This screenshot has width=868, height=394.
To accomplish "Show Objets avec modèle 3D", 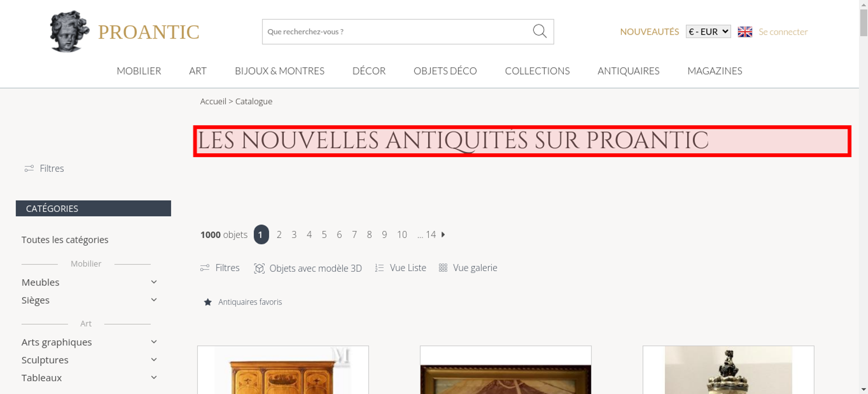I will coord(308,268).
